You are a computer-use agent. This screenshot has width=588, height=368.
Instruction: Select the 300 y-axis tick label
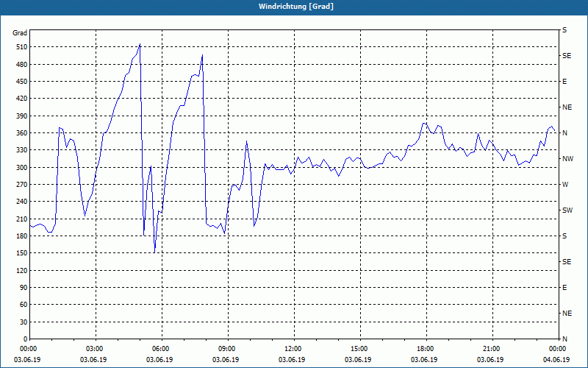(x=22, y=168)
